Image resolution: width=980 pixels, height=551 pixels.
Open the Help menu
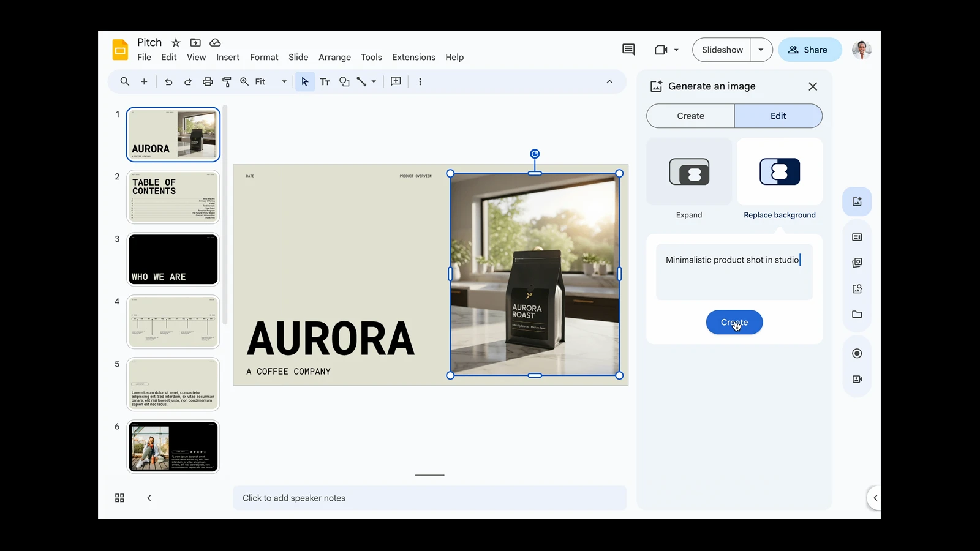tap(454, 57)
